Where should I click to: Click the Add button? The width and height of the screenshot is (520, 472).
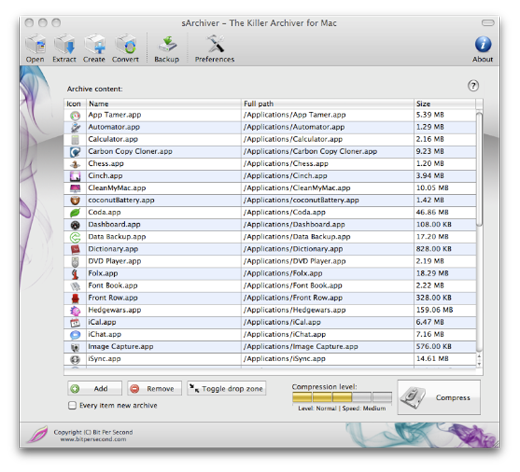pos(95,388)
